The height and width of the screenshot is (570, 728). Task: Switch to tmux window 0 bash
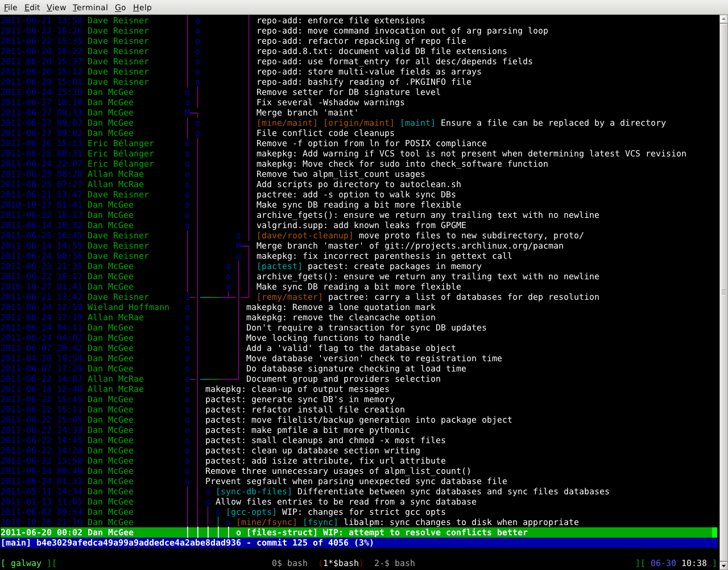pos(289,563)
